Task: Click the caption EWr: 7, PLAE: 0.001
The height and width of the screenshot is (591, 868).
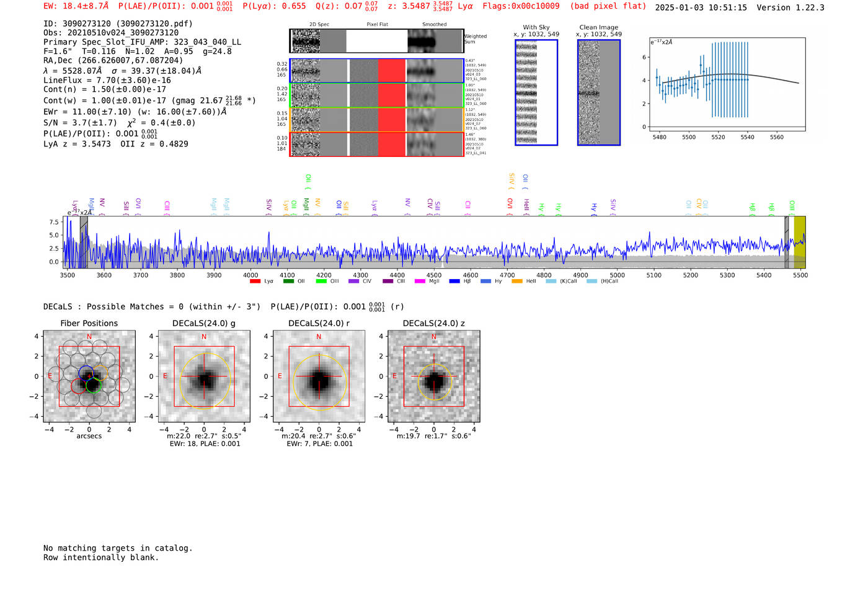Action: (319, 444)
